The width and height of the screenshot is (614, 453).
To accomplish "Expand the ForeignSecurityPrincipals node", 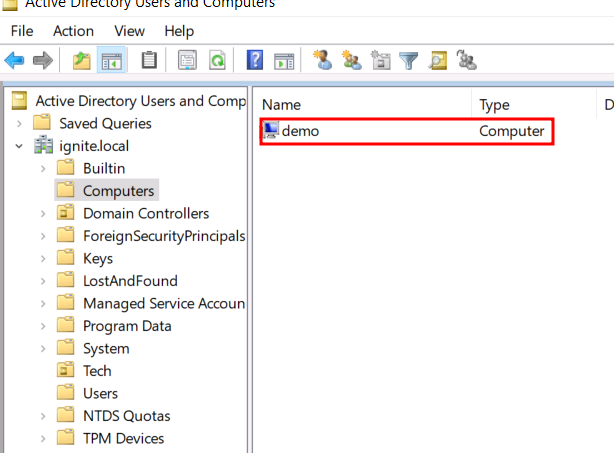I will point(43,236).
